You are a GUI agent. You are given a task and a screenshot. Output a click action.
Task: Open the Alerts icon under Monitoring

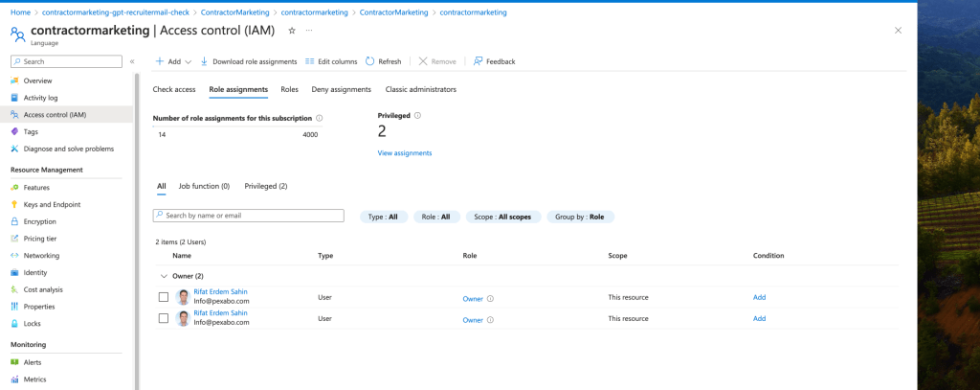pyautogui.click(x=14, y=362)
